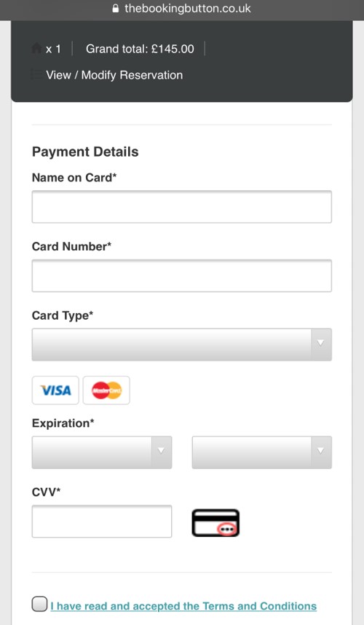
Task: Click the left expiration dropdown arrow
Action: 162,452
